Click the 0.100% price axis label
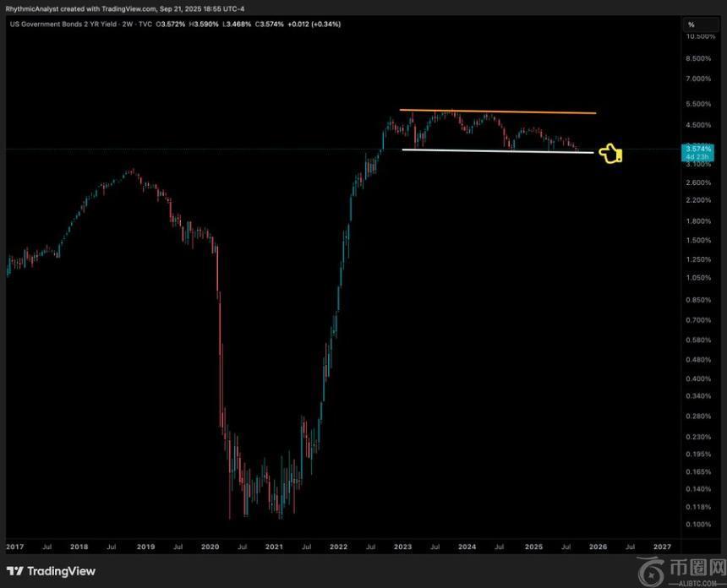This screenshot has width=727, height=588. coord(699,525)
